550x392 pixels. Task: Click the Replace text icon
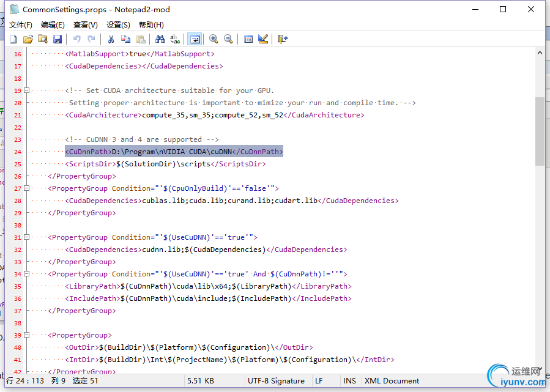(175, 39)
